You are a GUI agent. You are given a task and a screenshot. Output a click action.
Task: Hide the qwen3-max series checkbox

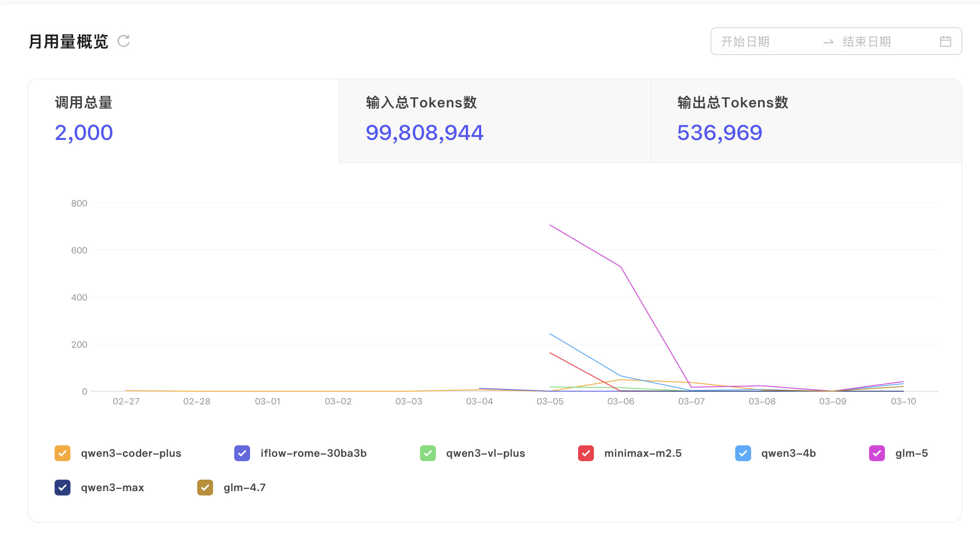click(63, 488)
